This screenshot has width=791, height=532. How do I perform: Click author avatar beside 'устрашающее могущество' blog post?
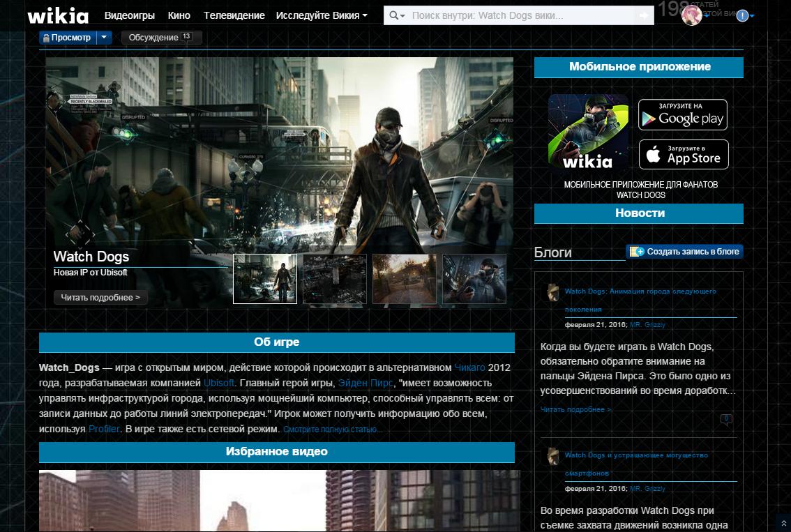tap(553, 456)
